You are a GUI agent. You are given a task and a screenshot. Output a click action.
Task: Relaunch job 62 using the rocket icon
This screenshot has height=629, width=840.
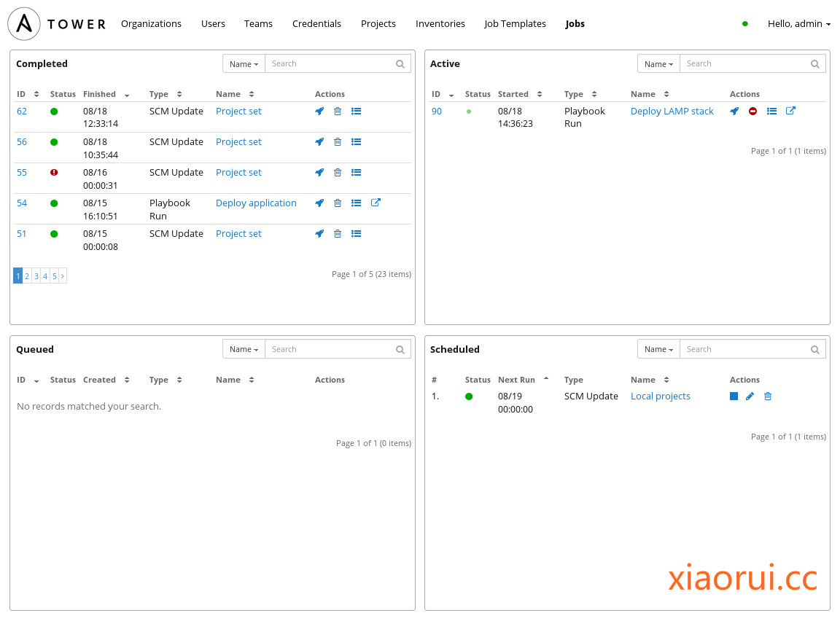[x=319, y=112]
